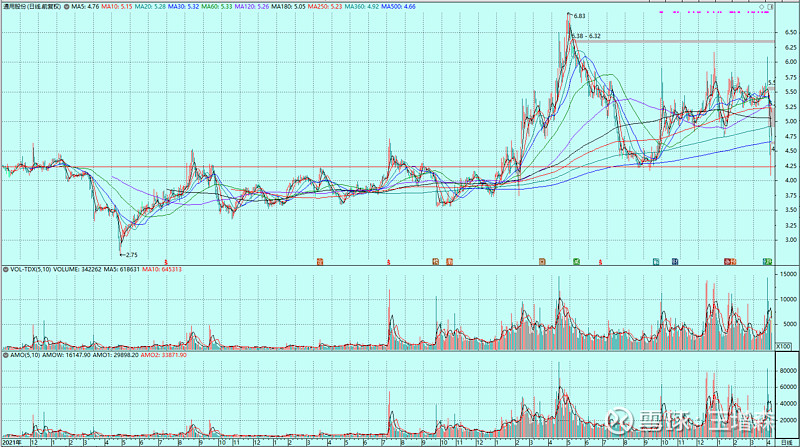The height and width of the screenshot is (447, 800).
Task: Click the 日线 period label at bottom right
Action: tap(786, 441)
